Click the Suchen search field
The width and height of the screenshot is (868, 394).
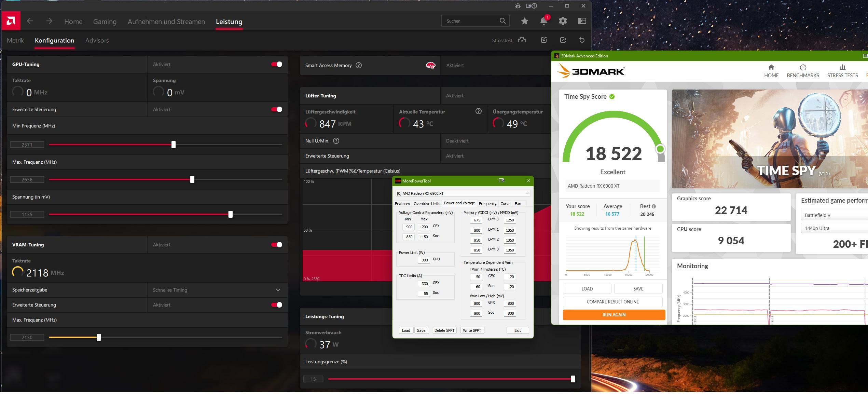click(x=475, y=21)
